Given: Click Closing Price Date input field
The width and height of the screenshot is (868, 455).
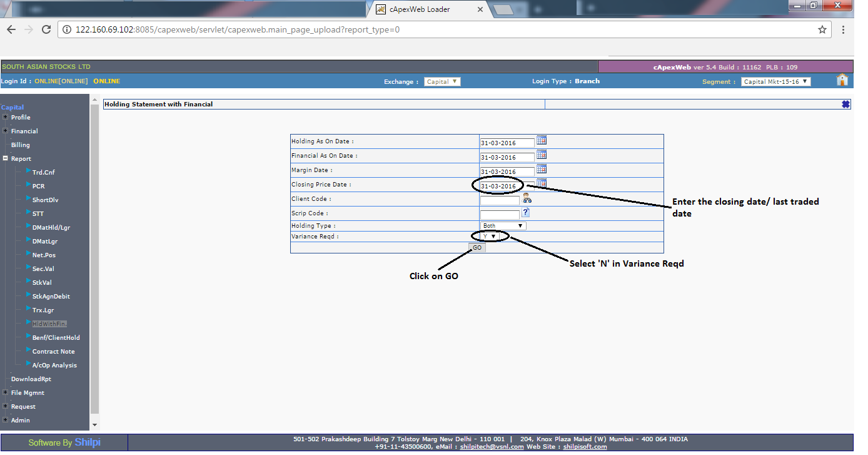Looking at the screenshot, I should coord(507,186).
